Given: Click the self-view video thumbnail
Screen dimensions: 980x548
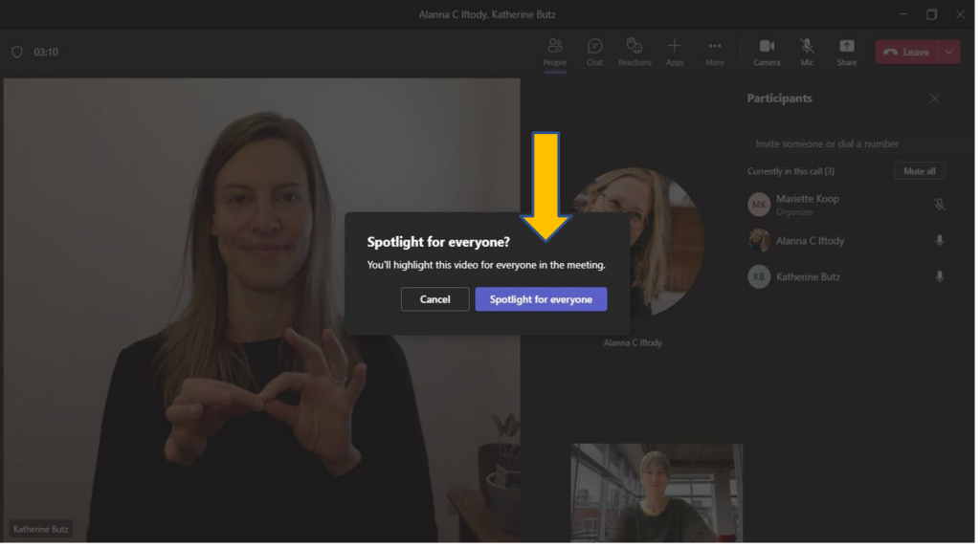Looking at the screenshot, I should pos(656,493).
